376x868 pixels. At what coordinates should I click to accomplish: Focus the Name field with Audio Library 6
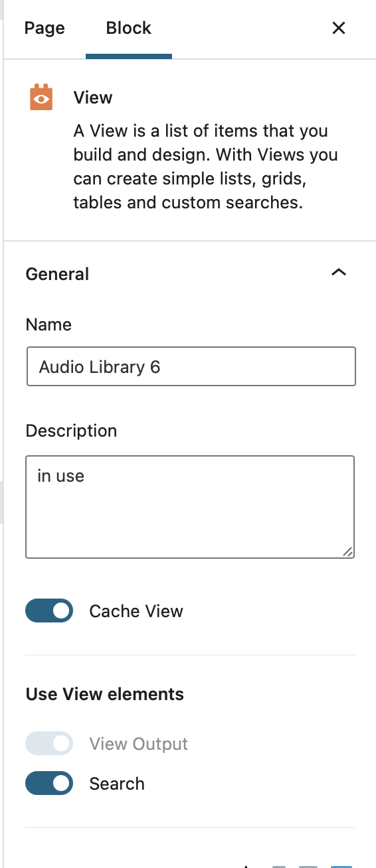coord(191,366)
